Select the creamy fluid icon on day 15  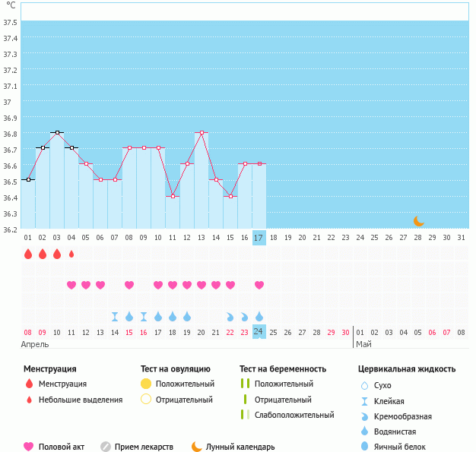point(230,316)
